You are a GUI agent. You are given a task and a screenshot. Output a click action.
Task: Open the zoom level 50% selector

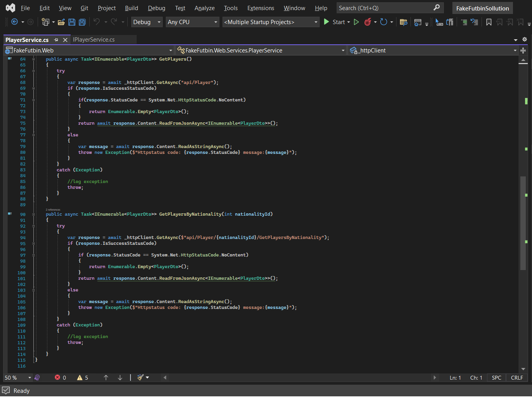pyautogui.click(x=17, y=377)
